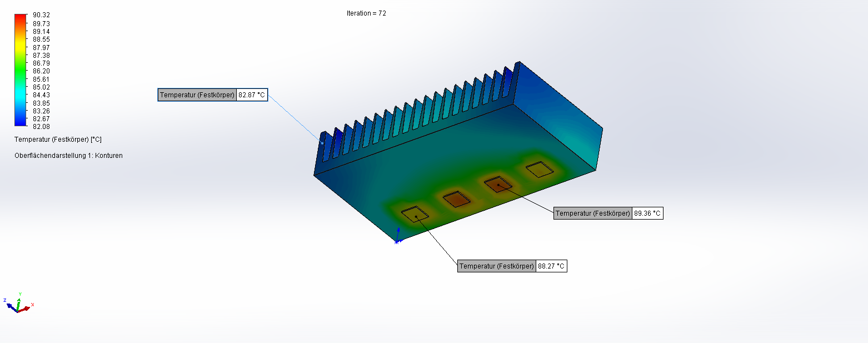868x343 pixels.
Task: Select legend value 88.55
Action: 42,39
